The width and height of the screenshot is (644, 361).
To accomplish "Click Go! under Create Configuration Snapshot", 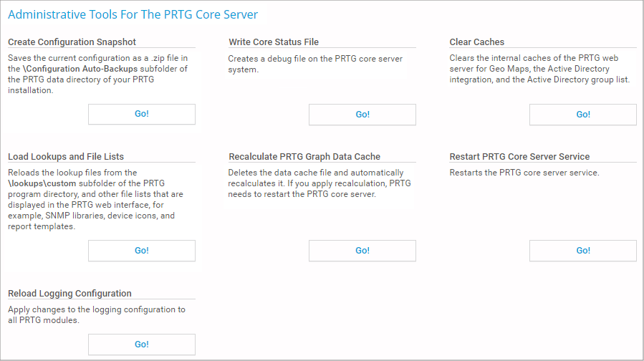I will (142, 115).
